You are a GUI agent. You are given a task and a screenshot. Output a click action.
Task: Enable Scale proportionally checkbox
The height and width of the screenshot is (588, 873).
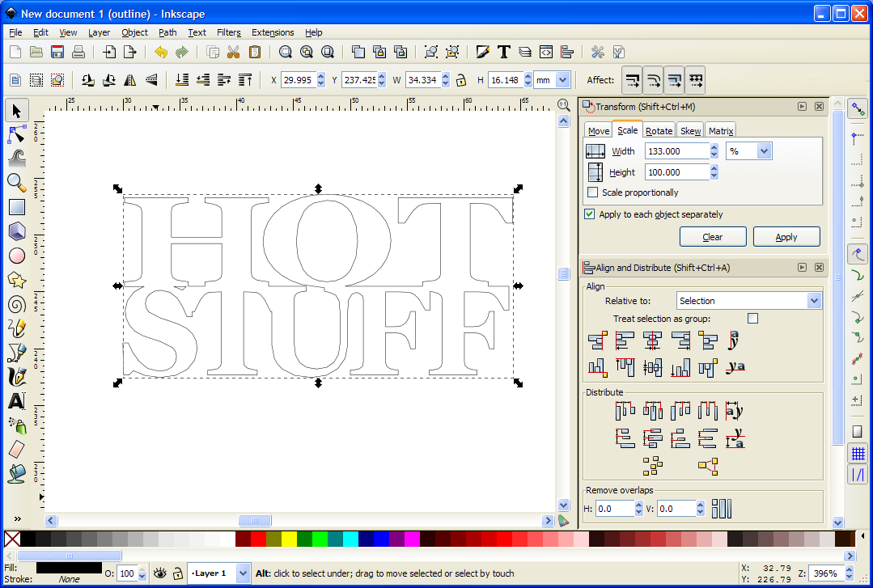pyautogui.click(x=593, y=192)
